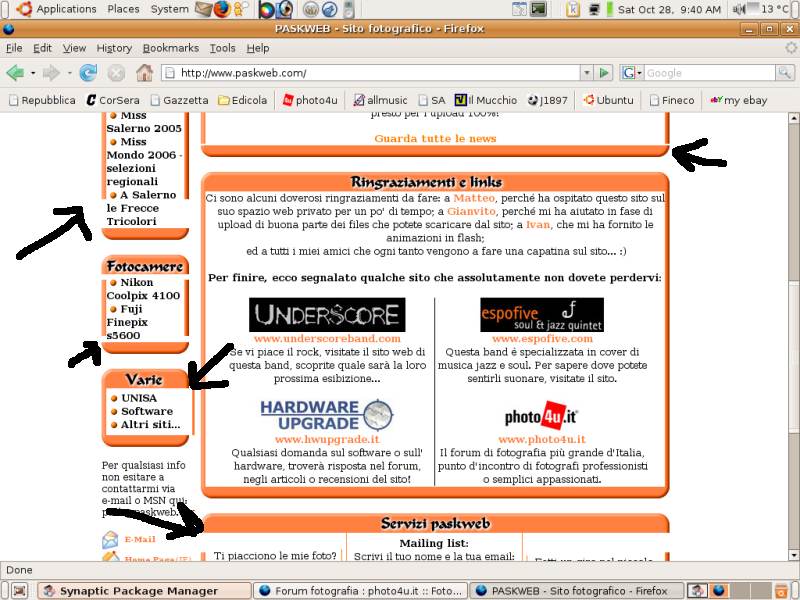
Task: Reload the page with the refresh icon
Action: [88, 73]
